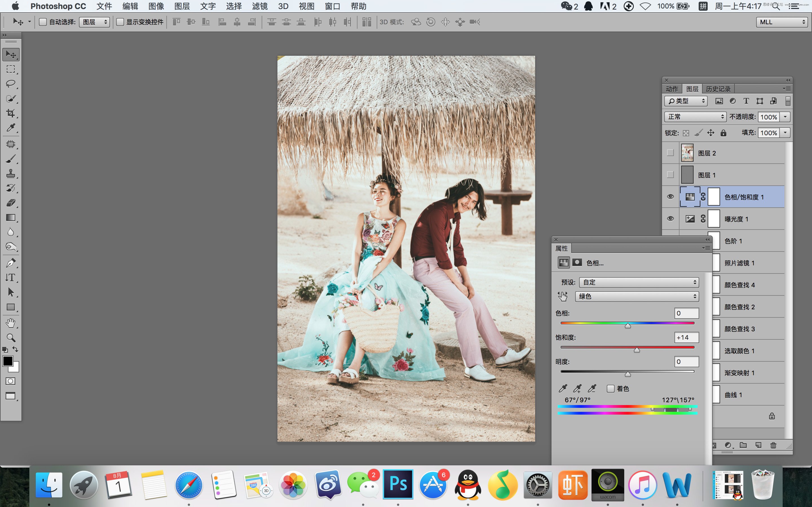Select the 颜色查找 4 layer
The height and width of the screenshot is (507, 812).
(x=740, y=285)
